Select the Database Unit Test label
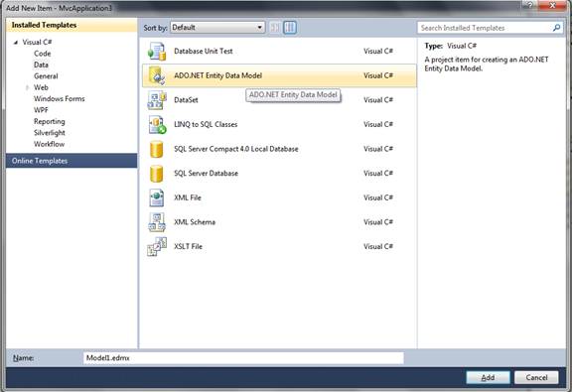This screenshot has height=392, width=572. pos(204,52)
